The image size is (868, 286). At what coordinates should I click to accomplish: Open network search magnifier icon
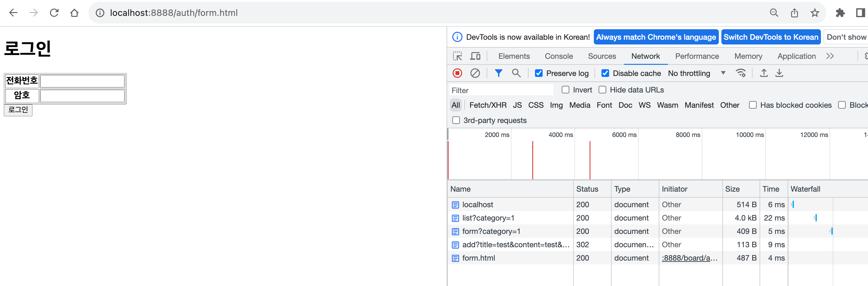pos(516,73)
